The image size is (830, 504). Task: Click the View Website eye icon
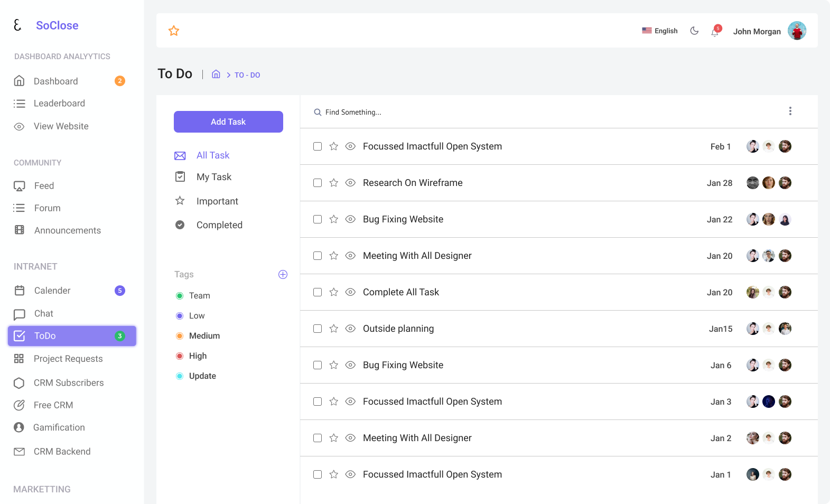tap(19, 126)
